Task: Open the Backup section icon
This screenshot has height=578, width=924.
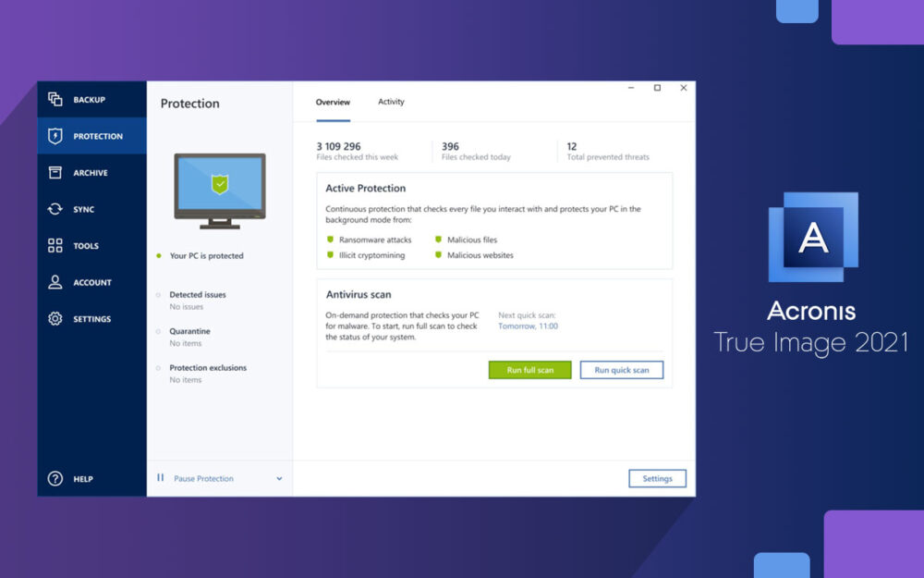Action: coord(55,99)
